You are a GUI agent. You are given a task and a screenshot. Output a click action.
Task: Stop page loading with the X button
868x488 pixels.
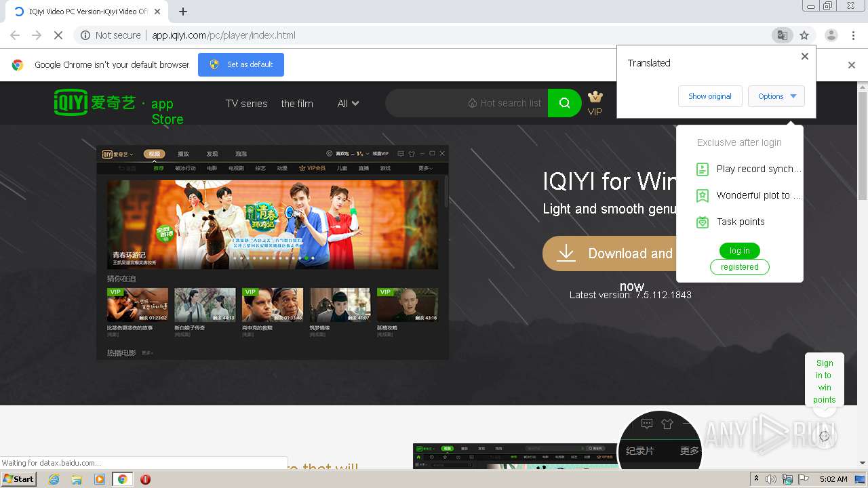pos(57,35)
